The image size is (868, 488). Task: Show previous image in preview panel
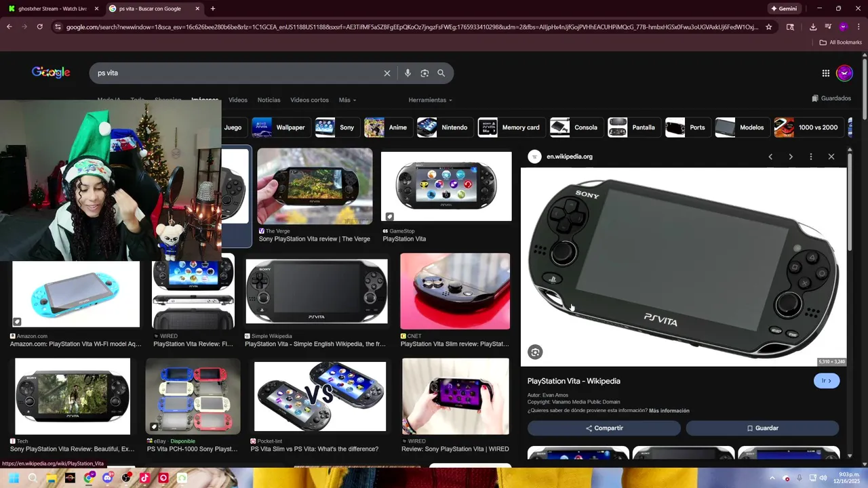click(770, 157)
